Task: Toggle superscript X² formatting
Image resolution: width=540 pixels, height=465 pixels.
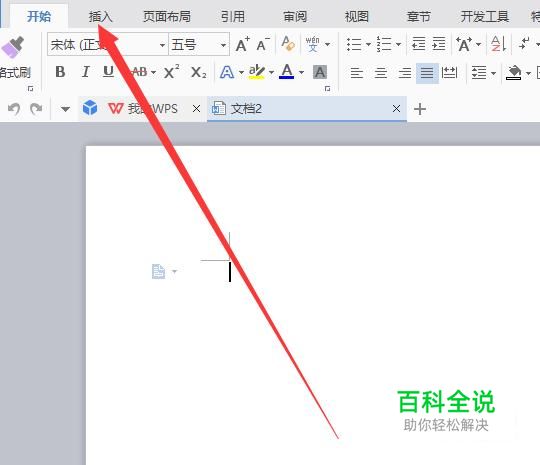Action: pyautogui.click(x=171, y=72)
